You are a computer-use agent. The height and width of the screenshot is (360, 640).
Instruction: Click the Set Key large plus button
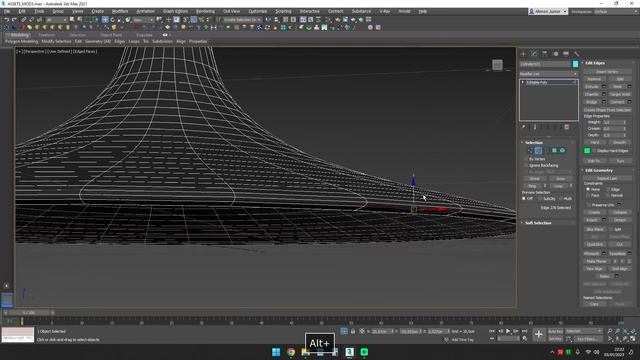(x=539, y=335)
